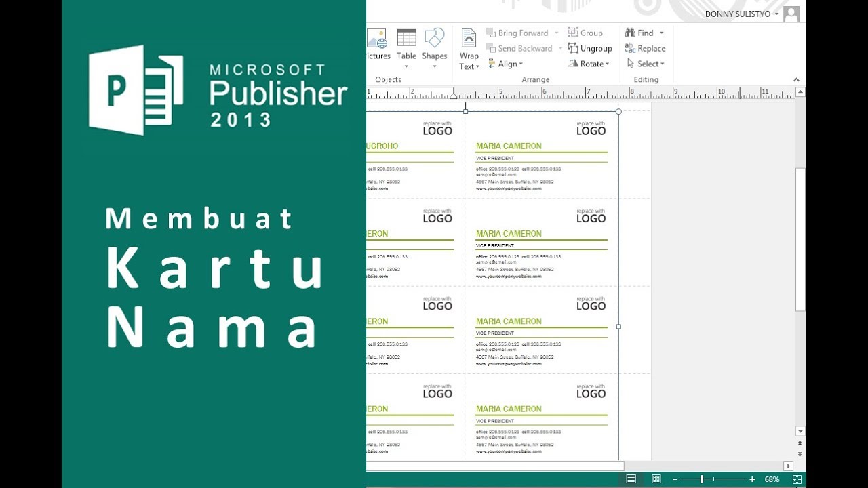Click the 68% zoom level button

[x=772, y=479]
